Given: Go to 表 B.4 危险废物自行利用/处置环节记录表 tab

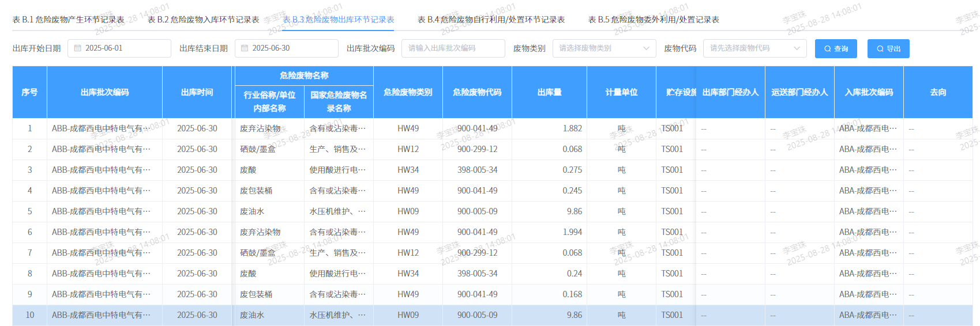Looking at the screenshot, I should pos(491,20).
